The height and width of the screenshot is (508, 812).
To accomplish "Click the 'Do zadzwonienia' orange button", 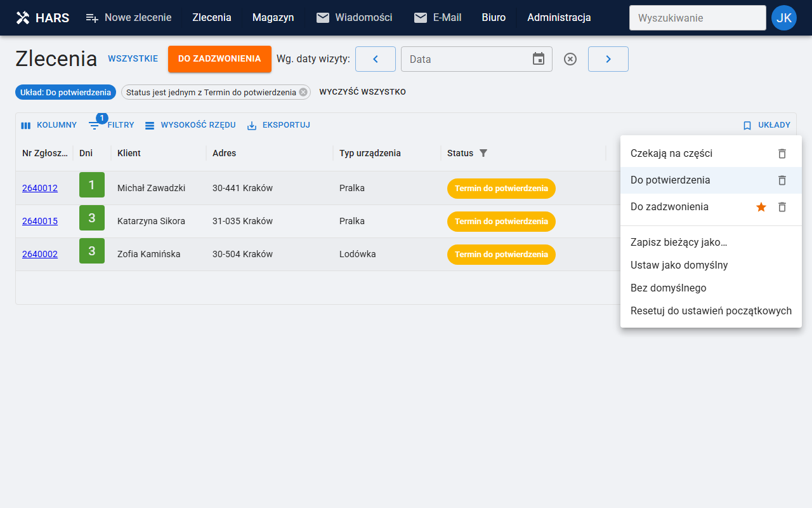I will (219, 59).
